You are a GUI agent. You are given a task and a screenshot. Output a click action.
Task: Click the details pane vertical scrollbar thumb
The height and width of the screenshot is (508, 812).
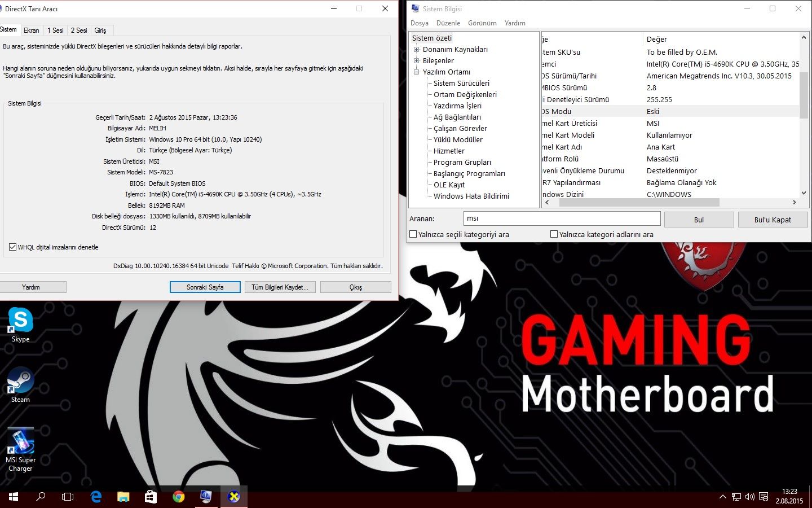pos(804,94)
